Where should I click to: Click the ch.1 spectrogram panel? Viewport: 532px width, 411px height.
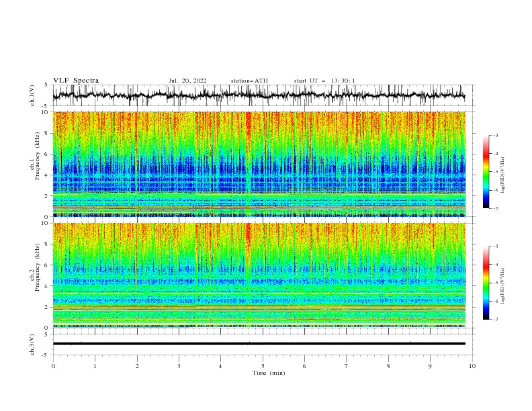259,164
